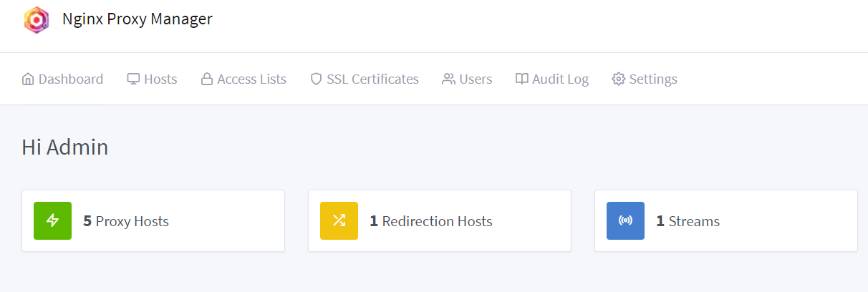
Task: Open the Settings tab
Action: coord(653,79)
